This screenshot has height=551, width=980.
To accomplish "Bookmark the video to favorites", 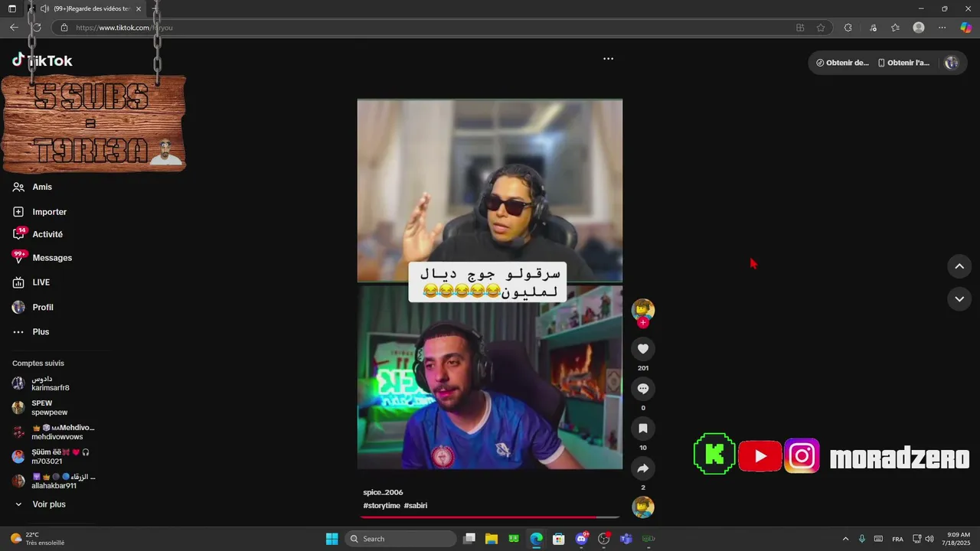I will [x=643, y=429].
